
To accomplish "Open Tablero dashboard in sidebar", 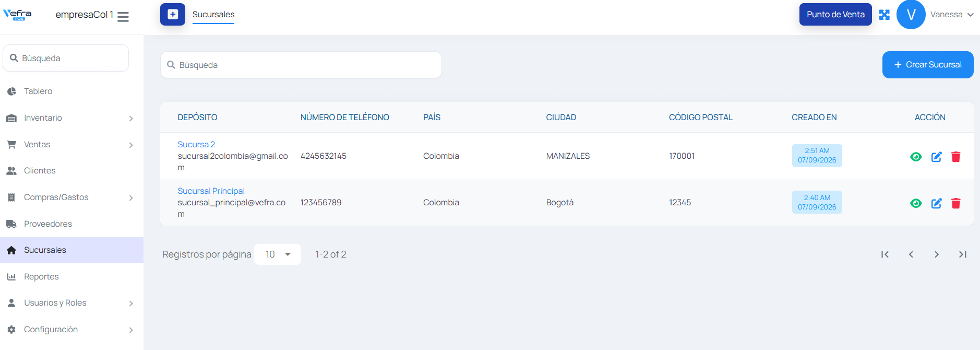I will pyautogui.click(x=71, y=91).
